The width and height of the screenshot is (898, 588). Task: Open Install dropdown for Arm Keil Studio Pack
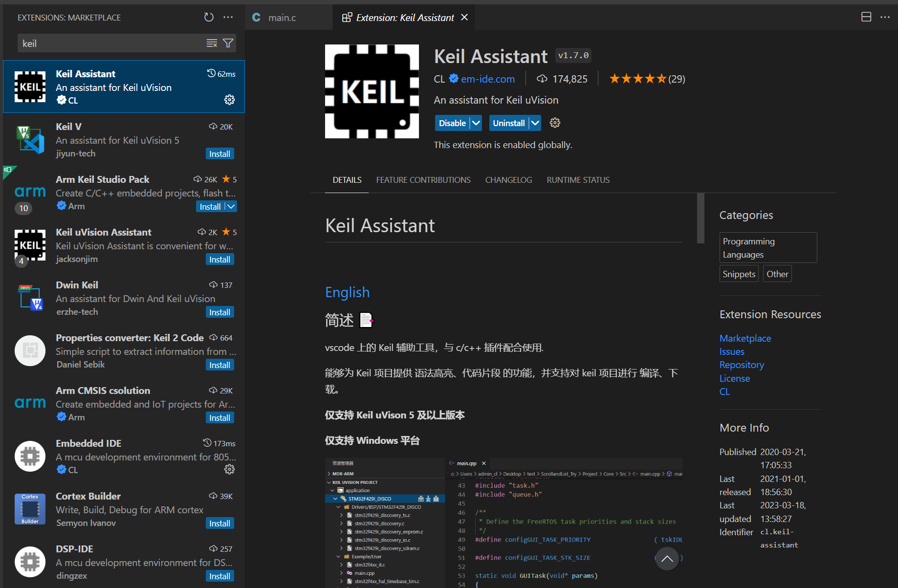tap(232, 207)
